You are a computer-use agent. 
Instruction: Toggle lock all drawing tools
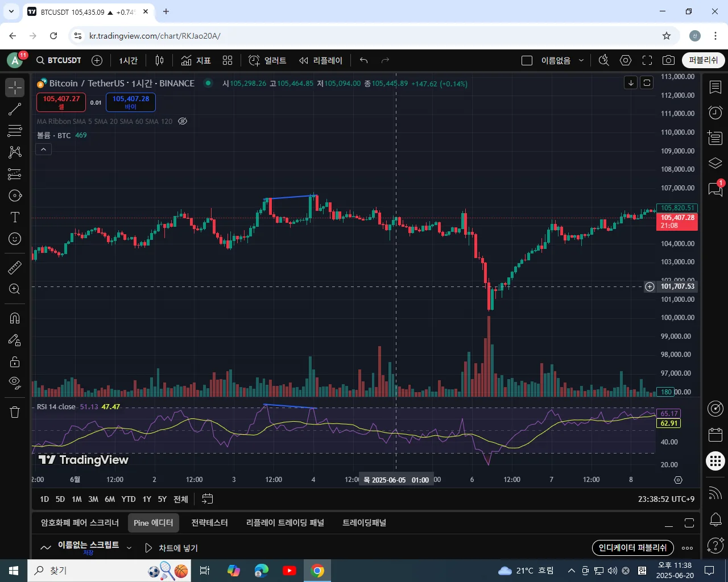[x=15, y=361]
